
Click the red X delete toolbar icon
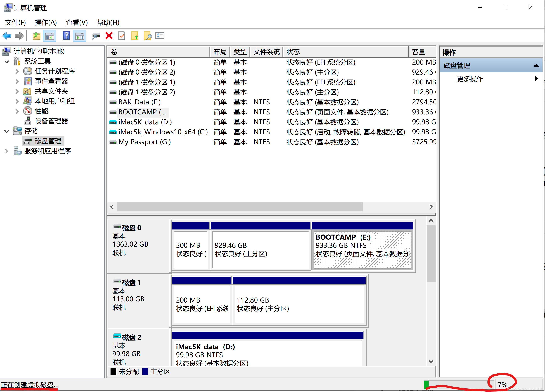click(109, 36)
